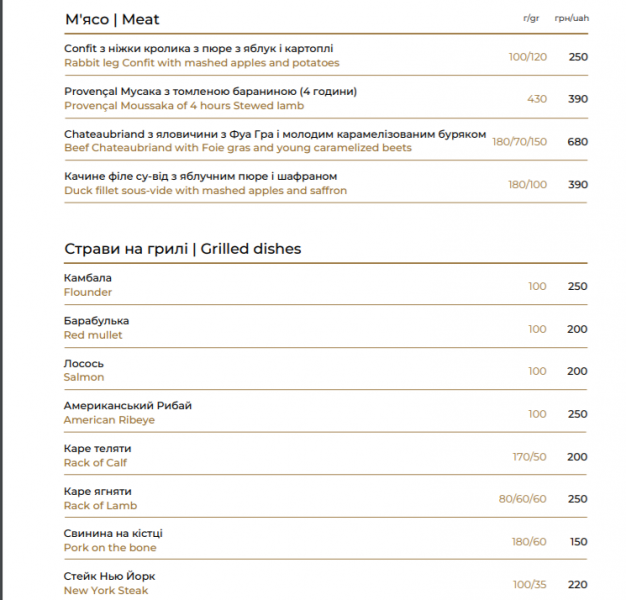Click the г/gr weight column header

[531, 18]
